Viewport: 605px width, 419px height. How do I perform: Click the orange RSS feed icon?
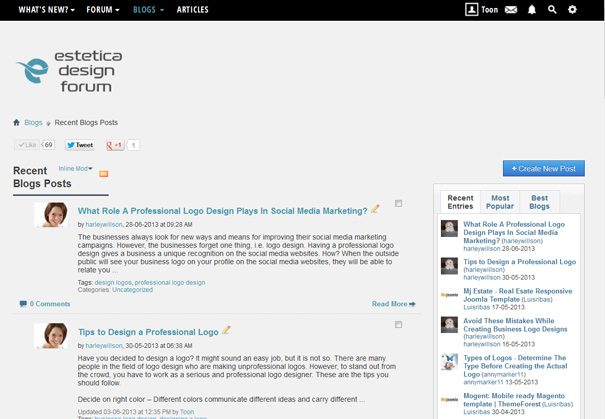(x=103, y=174)
